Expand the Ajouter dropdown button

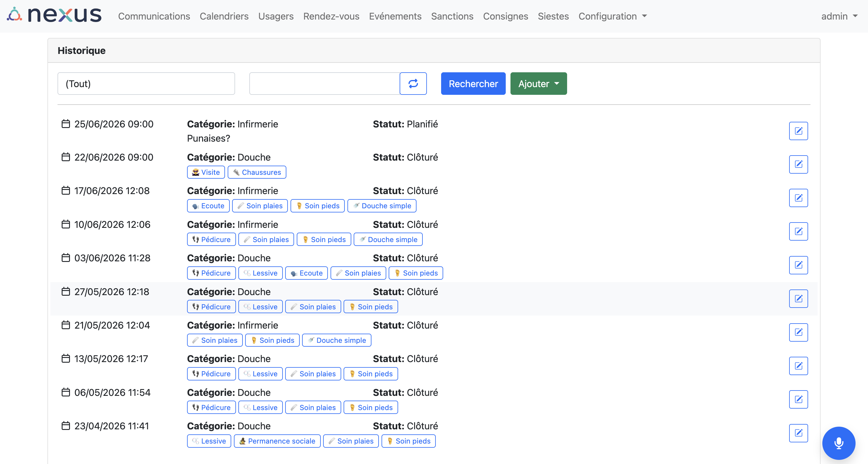[x=538, y=84]
